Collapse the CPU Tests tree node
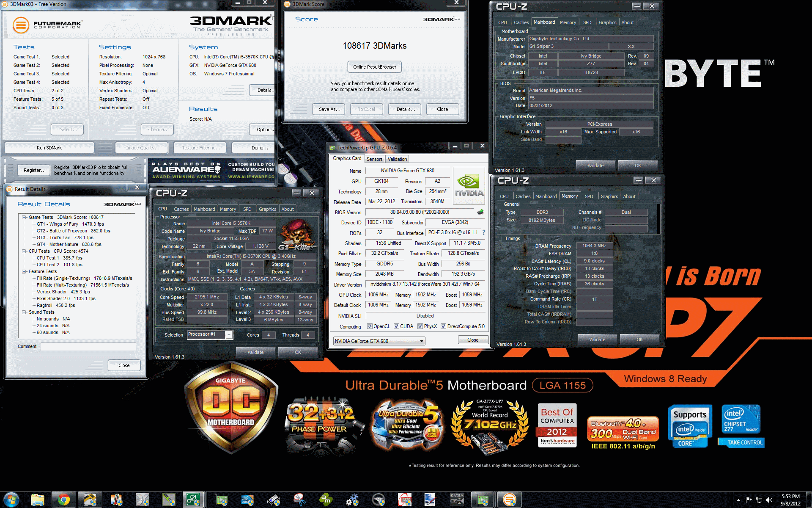Image resolution: width=812 pixels, height=508 pixels. (24, 251)
